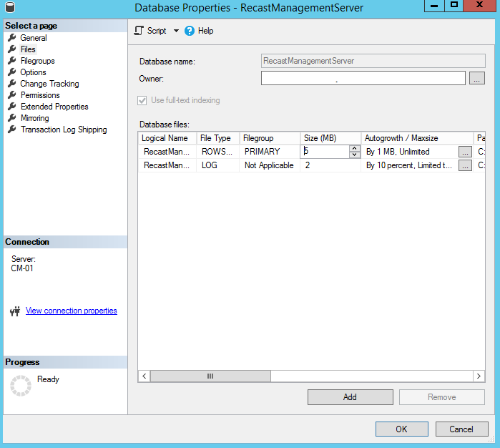Click the wrench icon beside Change Tracking
Viewport: 500px width, 448px height.
(x=11, y=84)
